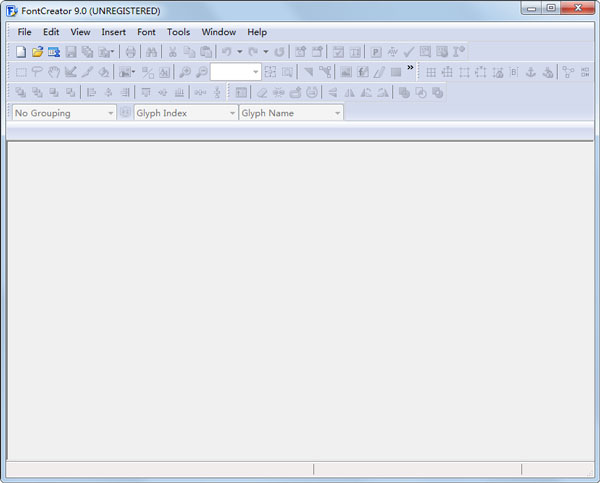Click the distribute horizontally icon
The image size is (600, 483).
(200, 93)
